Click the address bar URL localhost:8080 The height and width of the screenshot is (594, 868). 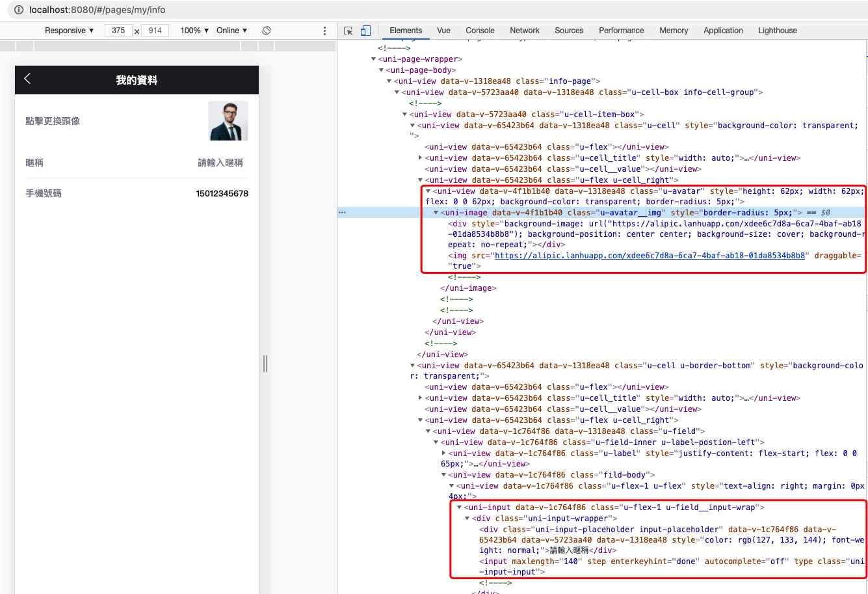[x=98, y=10]
